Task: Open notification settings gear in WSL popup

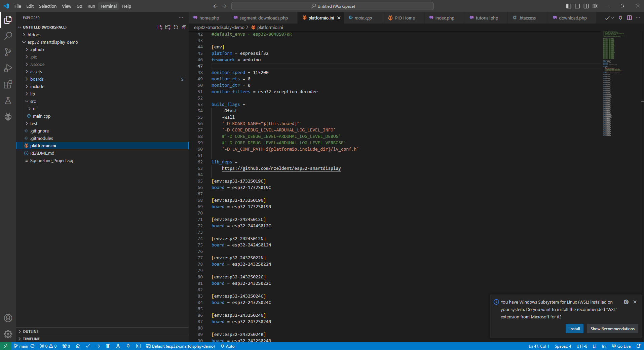Action: 626,302
